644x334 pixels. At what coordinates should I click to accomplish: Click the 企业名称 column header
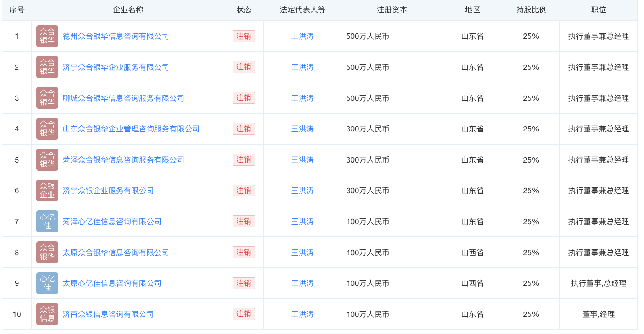point(128,10)
